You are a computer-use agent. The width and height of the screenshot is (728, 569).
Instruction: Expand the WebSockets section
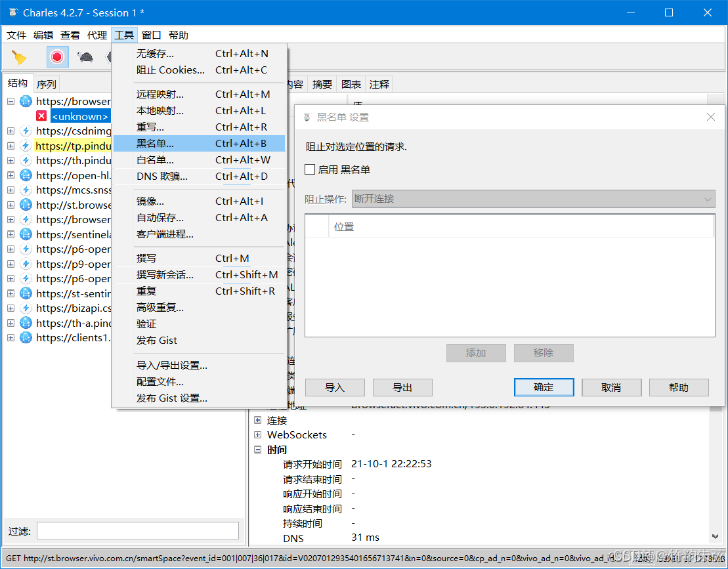[x=258, y=435]
